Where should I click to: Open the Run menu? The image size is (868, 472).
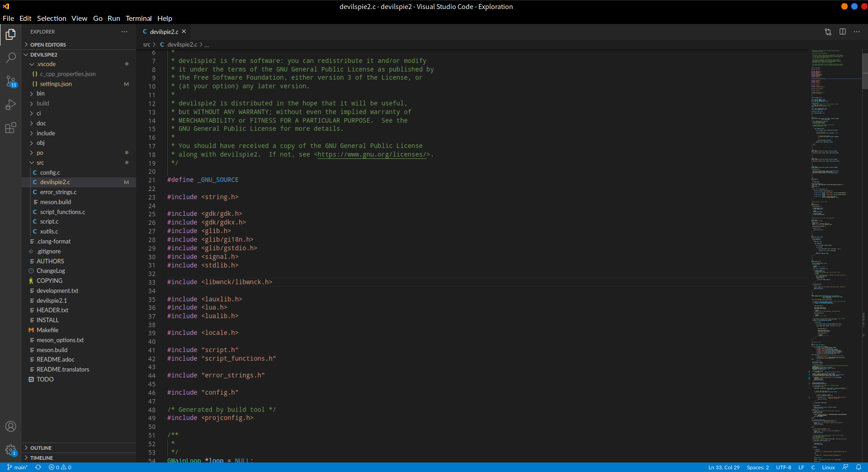click(x=114, y=19)
